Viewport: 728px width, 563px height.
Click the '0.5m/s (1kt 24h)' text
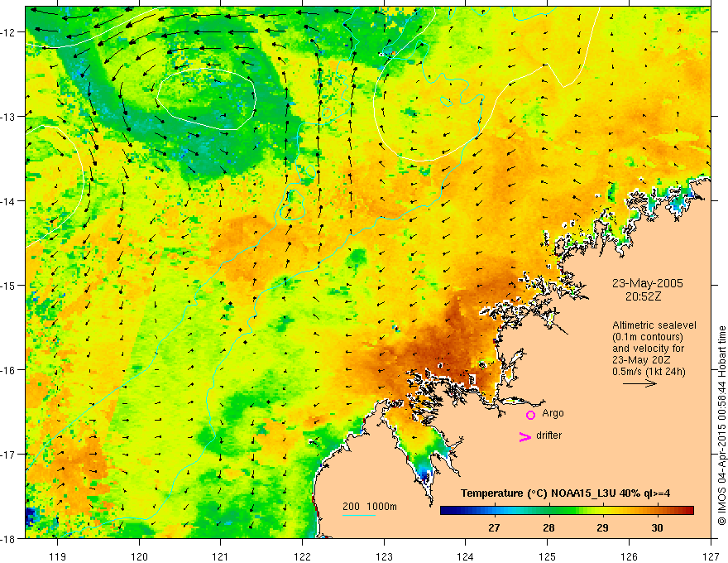click(649, 372)
